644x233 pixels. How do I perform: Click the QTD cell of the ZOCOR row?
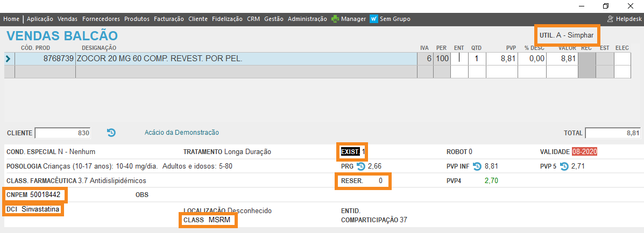pos(477,59)
